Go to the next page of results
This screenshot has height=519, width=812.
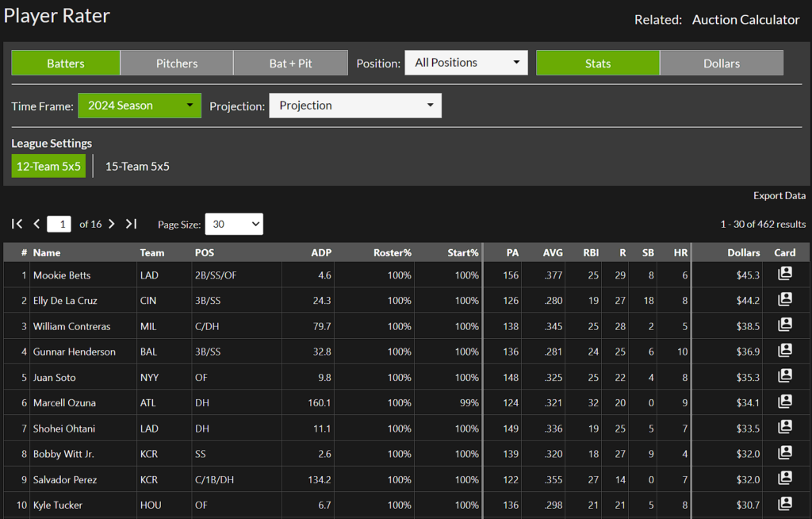[111, 224]
